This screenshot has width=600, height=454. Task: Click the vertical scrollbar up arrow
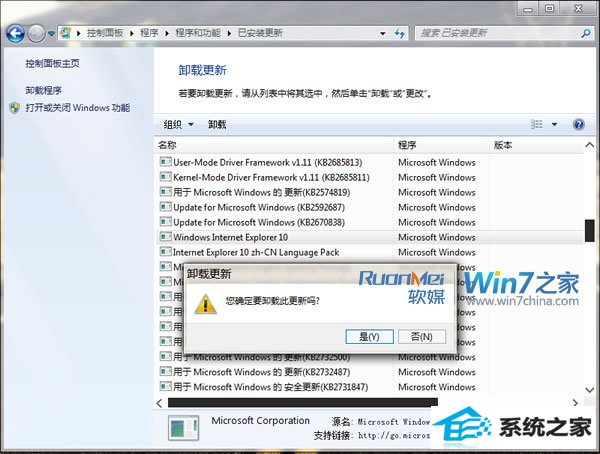tap(590, 145)
